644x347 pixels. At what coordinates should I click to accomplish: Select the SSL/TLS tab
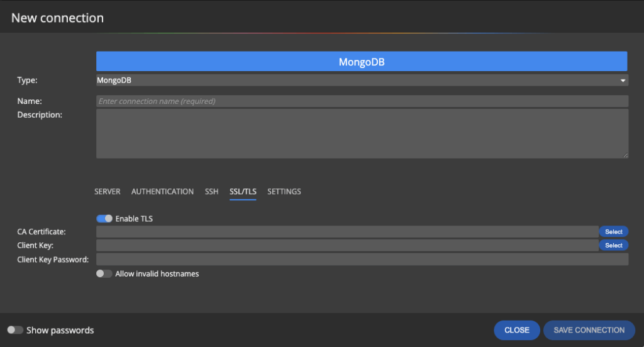pos(243,191)
